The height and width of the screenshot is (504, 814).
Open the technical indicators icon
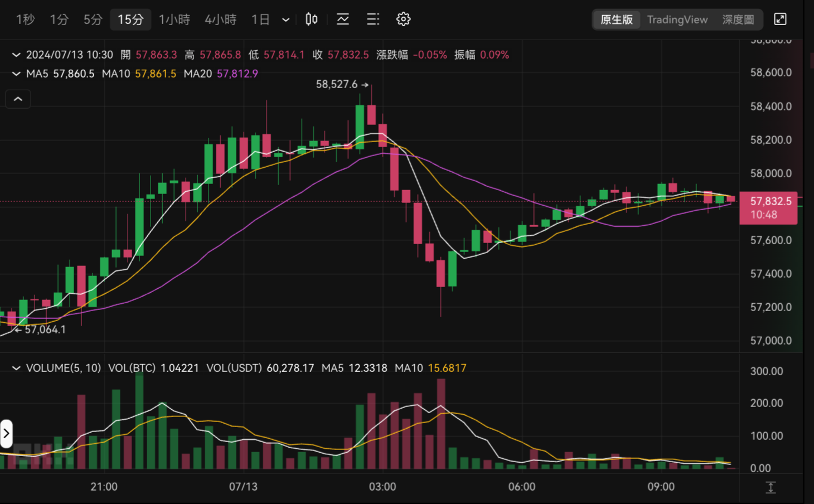pyautogui.click(x=343, y=20)
